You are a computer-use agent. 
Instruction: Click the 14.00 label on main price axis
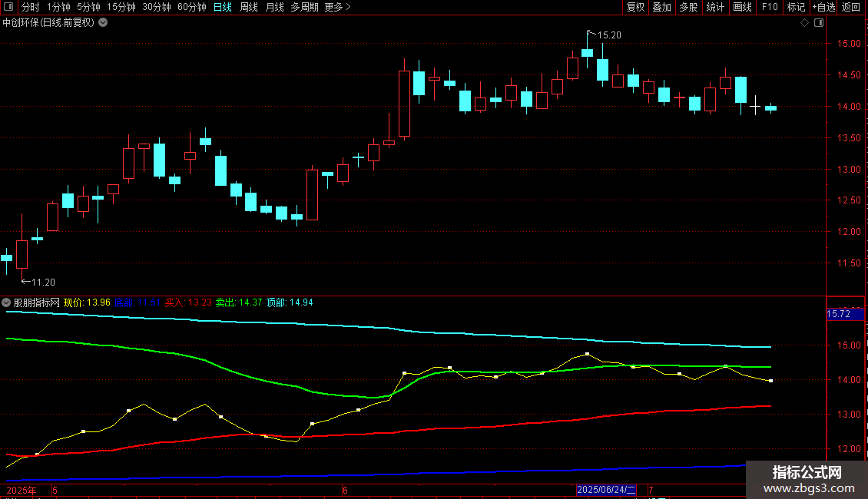849,107
